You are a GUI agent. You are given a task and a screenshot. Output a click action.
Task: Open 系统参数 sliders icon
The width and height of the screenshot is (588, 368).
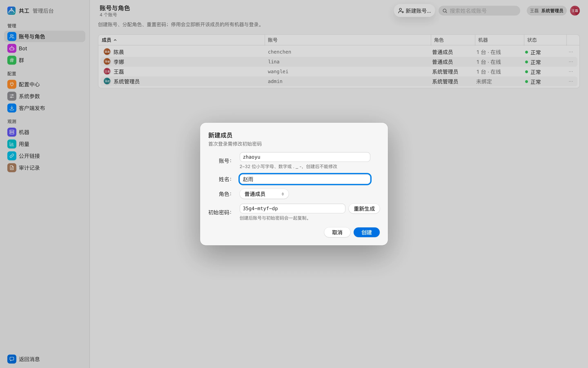[x=12, y=96]
